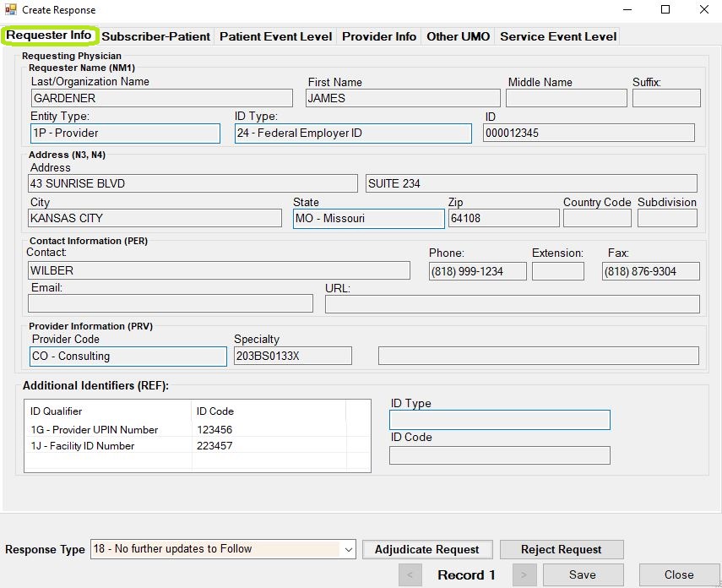The height and width of the screenshot is (588, 722).
Task: Click the Fax field (818) 876-9304
Action: click(650, 271)
